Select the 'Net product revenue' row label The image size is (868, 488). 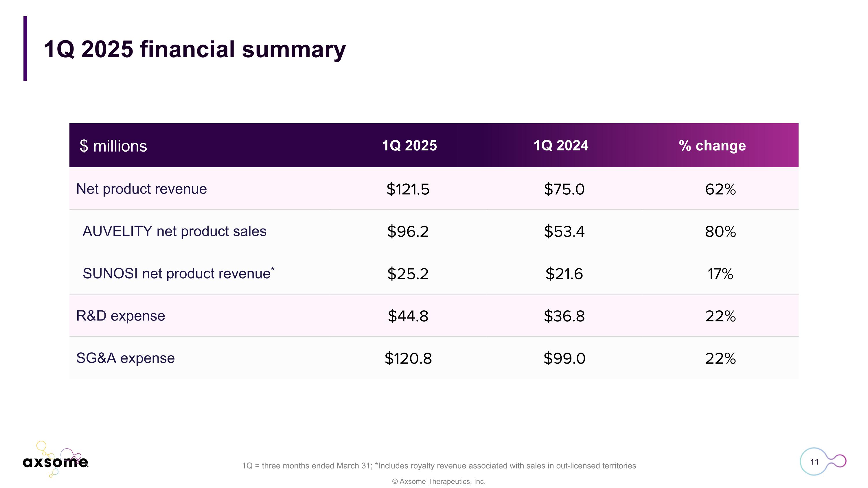click(141, 189)
